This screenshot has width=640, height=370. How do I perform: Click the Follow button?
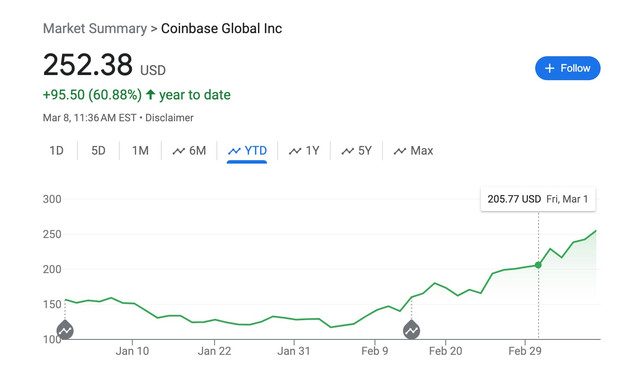pos(567,68)
